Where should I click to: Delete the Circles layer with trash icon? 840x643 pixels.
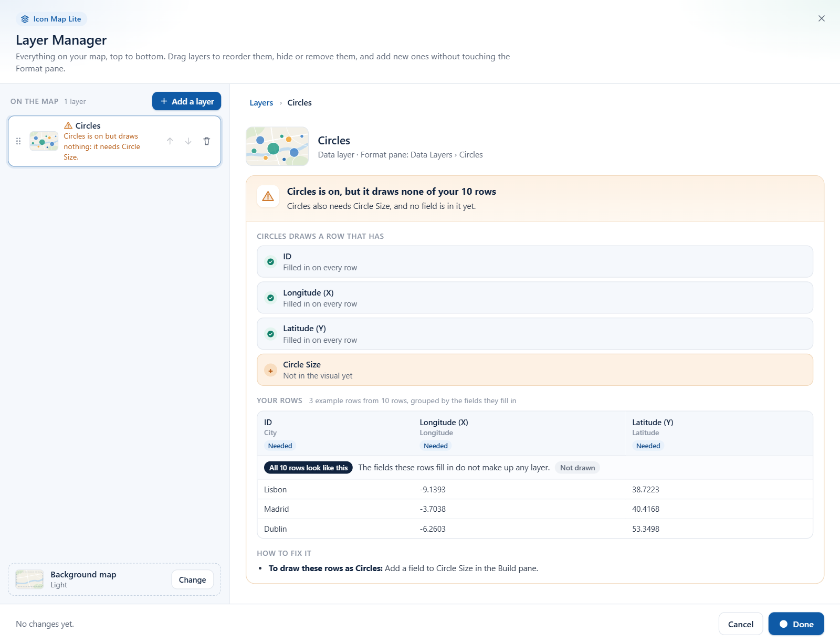207,141
